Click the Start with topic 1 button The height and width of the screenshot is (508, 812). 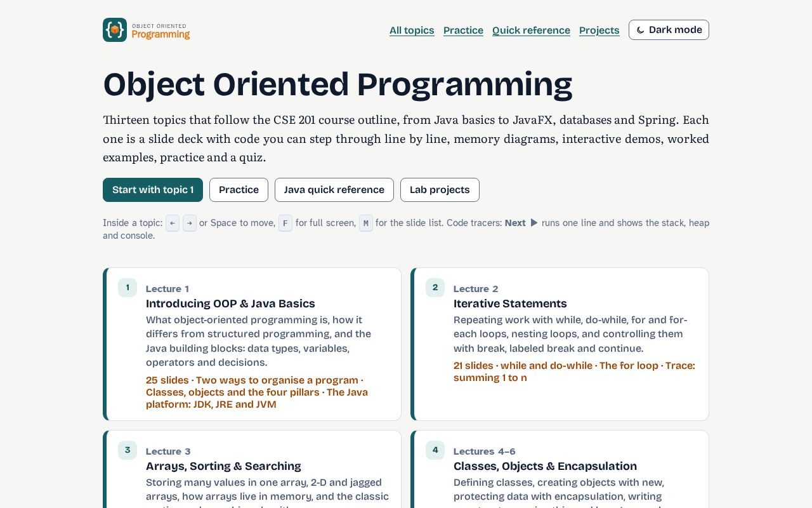153,190
